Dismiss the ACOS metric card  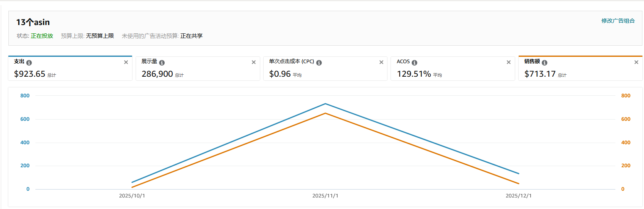coord(509,62)
